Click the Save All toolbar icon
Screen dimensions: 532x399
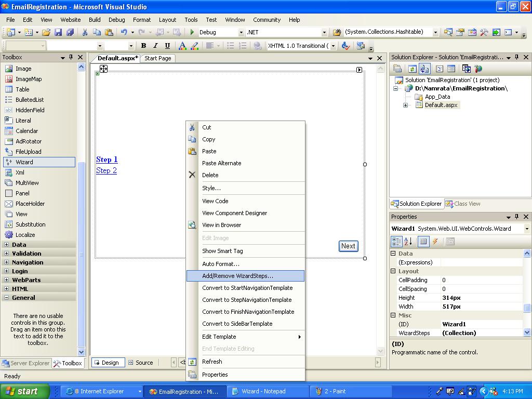tap(70, 32)
